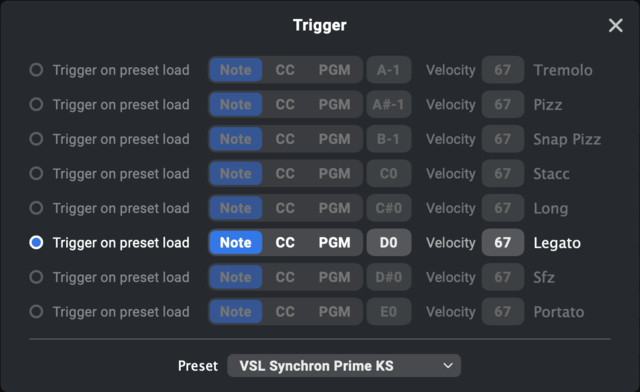640x392 pixels.
Task: Select the Sfz articulation label
Action: (x=544, y=278)
